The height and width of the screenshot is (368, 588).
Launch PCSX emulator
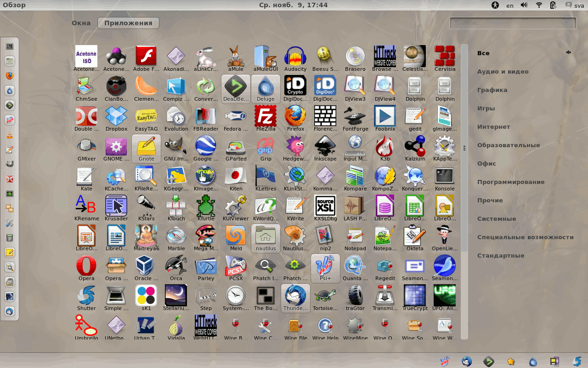coord(236,268)
